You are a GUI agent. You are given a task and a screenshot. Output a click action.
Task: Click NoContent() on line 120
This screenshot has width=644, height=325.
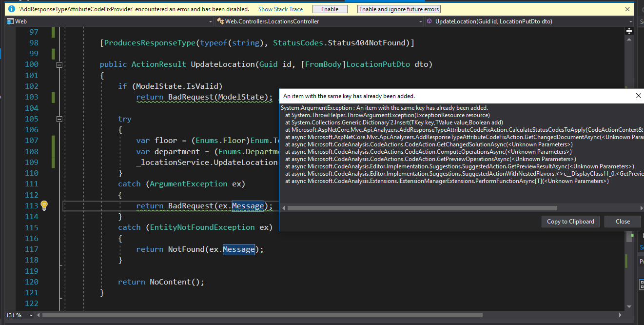(175, 282)
